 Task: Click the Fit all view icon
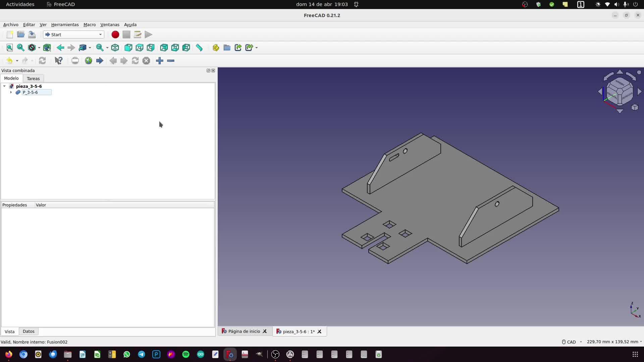tap(10, 48)
